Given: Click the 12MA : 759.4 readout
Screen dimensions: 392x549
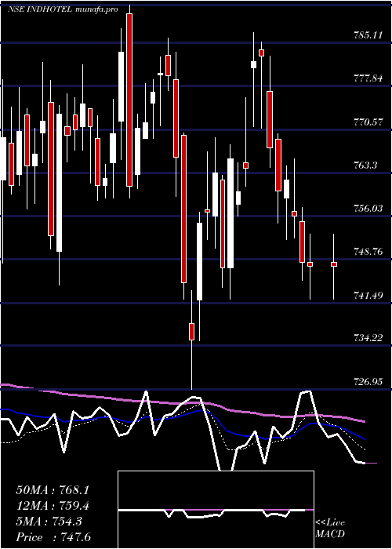Looking at the screenshot, I should (53, 506).
